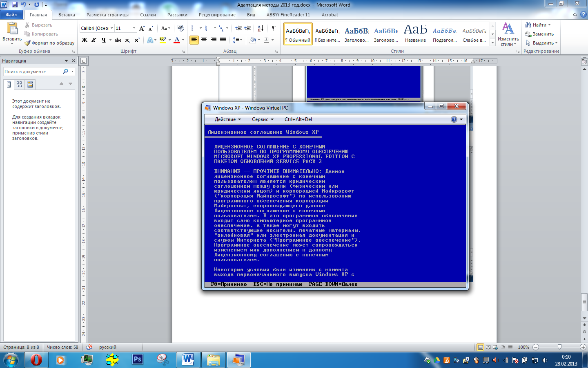Click the text highlight color yellow button
Image resolution: width=588 pixels, height=368 pixels.
[x=163, y=40]
